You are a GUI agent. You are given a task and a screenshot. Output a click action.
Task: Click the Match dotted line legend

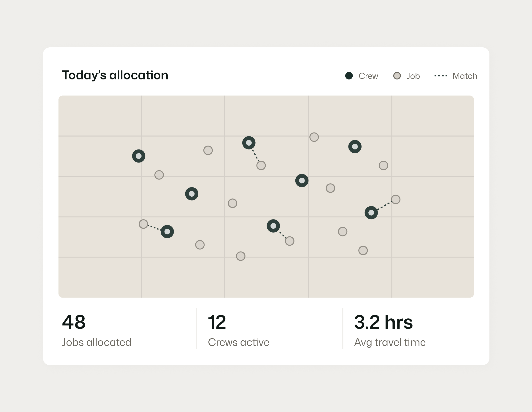[x=441, y=76]
